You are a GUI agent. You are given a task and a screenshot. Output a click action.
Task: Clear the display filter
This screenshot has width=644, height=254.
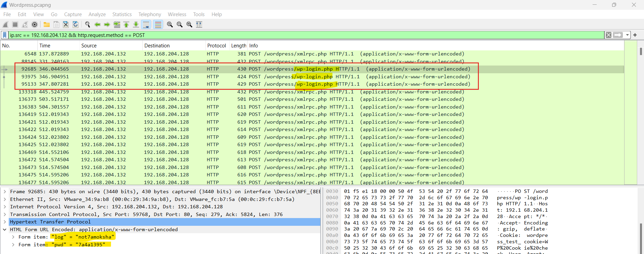[x=608, y=35]
